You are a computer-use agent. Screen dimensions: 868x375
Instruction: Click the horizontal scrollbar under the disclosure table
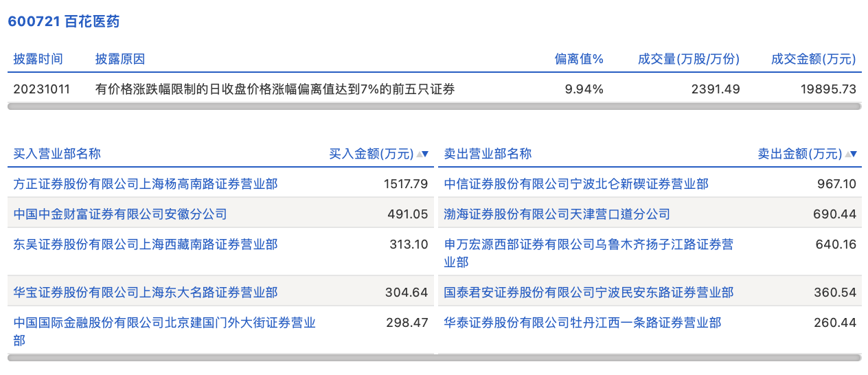pyautogui.click(x=434, y=106)
